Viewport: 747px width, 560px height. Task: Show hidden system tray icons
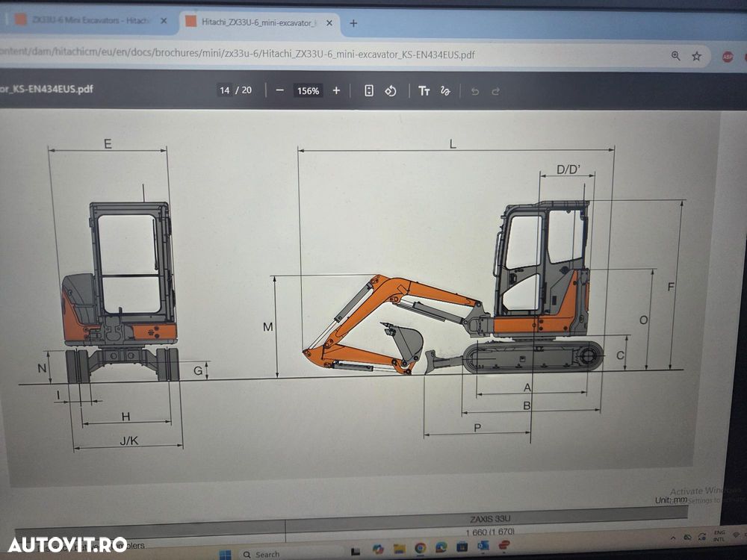[x=673, y=538]
